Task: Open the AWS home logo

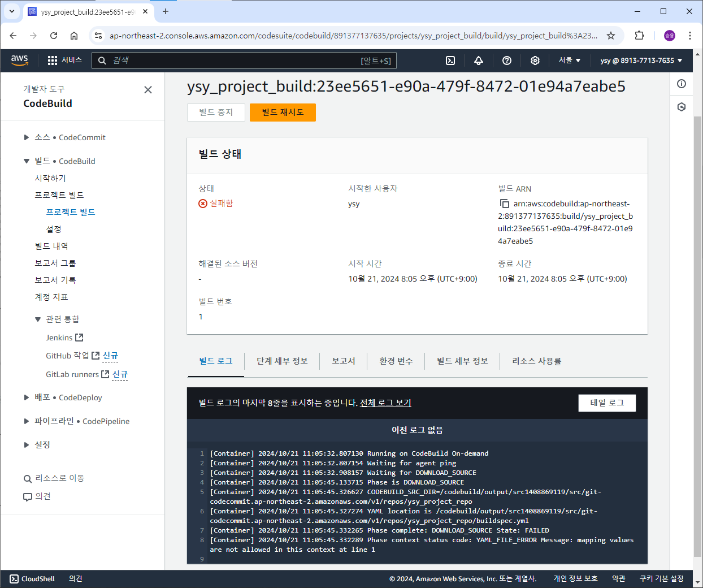Action: tap(19, 60)
